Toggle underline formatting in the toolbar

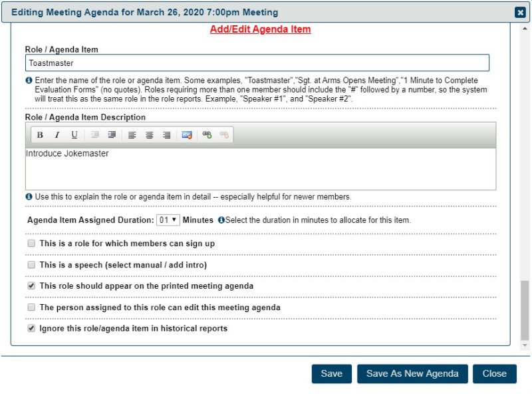point(74,135)
